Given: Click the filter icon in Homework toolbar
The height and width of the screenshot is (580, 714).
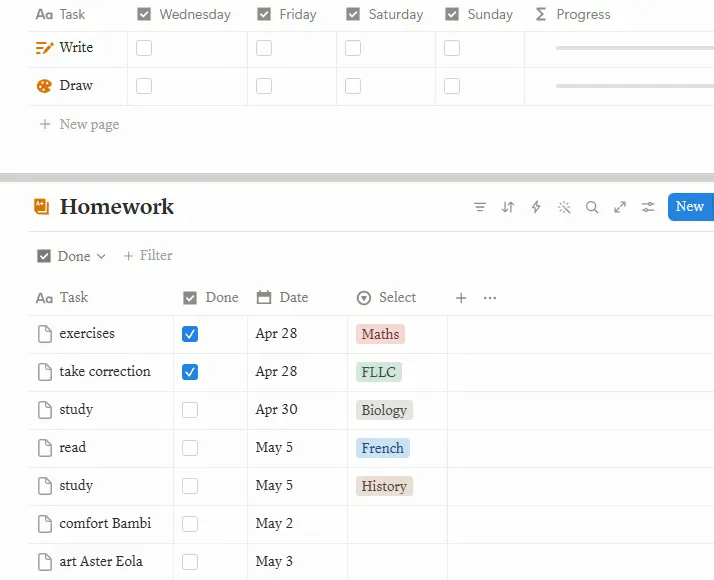Looking at the screenshot, I should tap(480, 207).
